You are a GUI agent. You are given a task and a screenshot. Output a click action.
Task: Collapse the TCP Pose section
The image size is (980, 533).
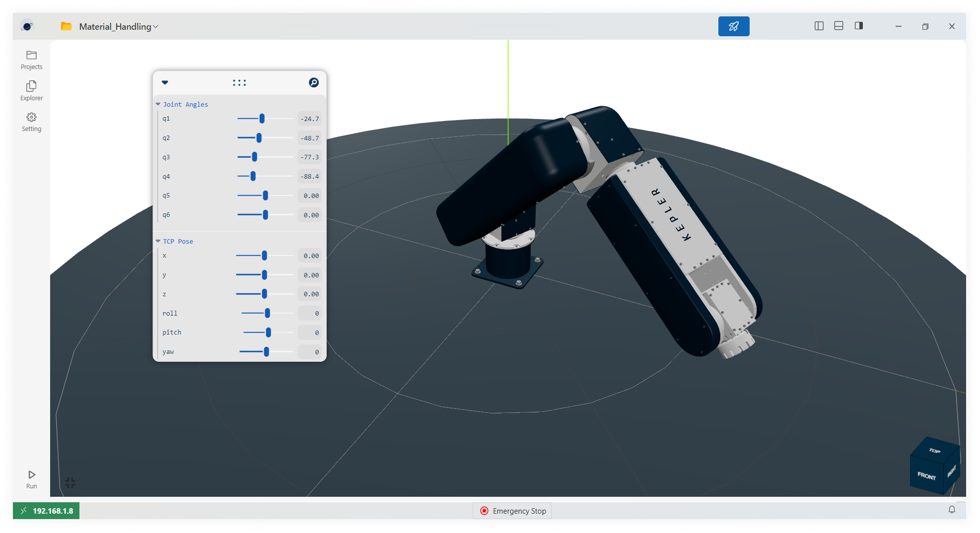click(x=158, y=241)
